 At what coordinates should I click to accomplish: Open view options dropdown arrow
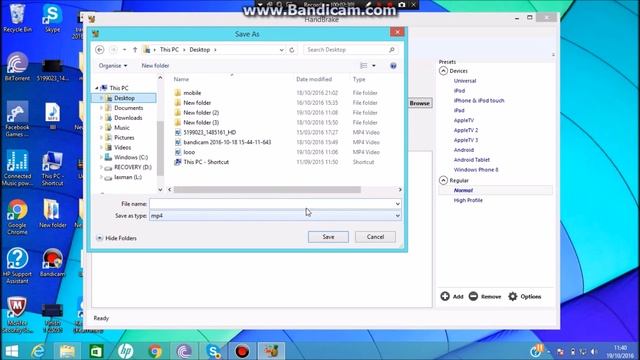coord(374,66)
